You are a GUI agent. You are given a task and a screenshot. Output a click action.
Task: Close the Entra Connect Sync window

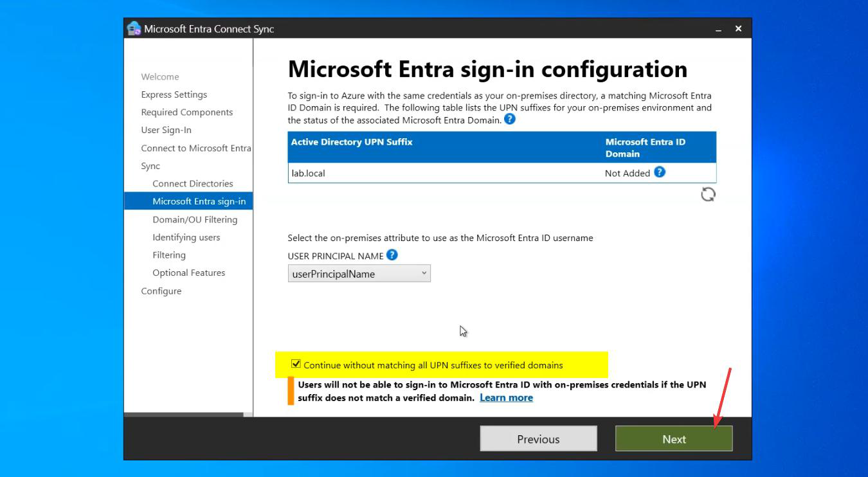(738, 29)
